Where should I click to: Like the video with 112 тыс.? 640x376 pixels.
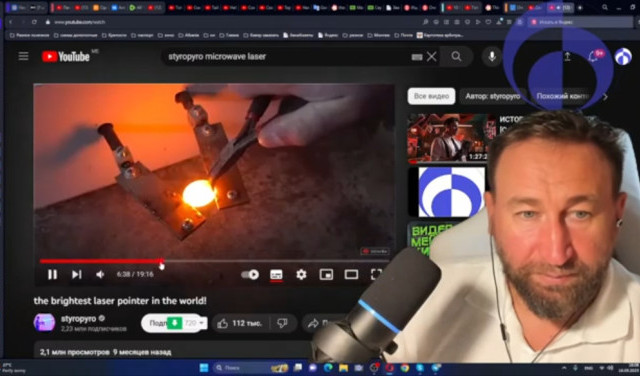(240, 323)
